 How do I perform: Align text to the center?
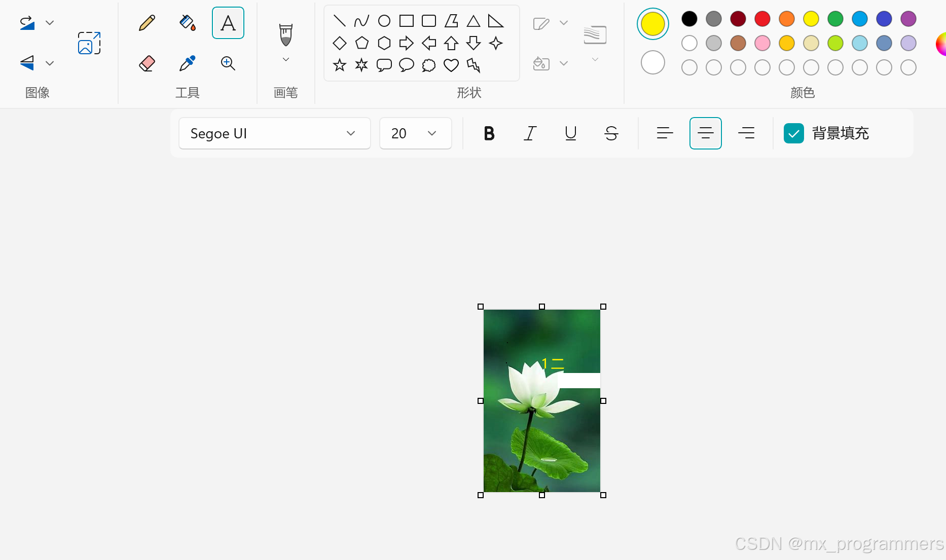706,133
